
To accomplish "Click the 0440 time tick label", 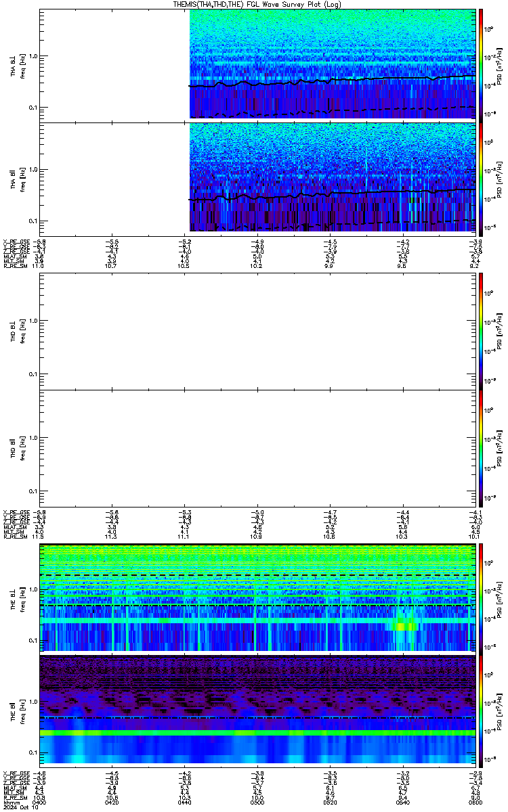I will (x=184, y=802).
